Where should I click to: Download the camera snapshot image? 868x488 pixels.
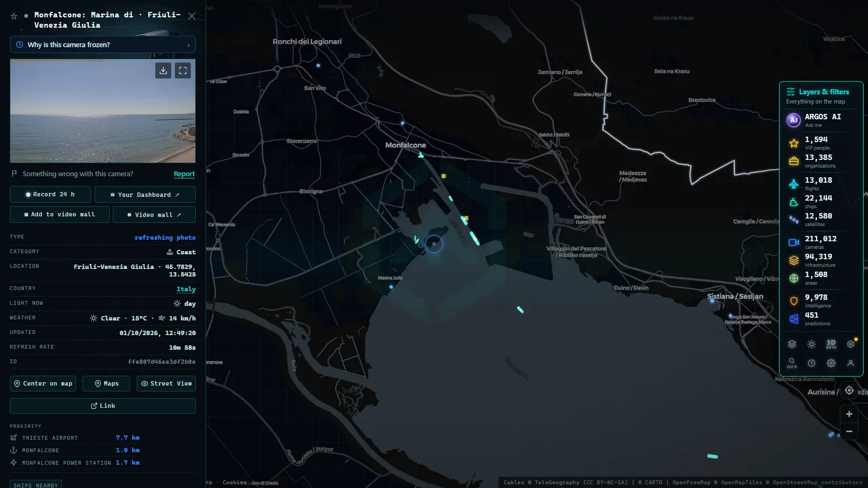click(x=163, y=70)
